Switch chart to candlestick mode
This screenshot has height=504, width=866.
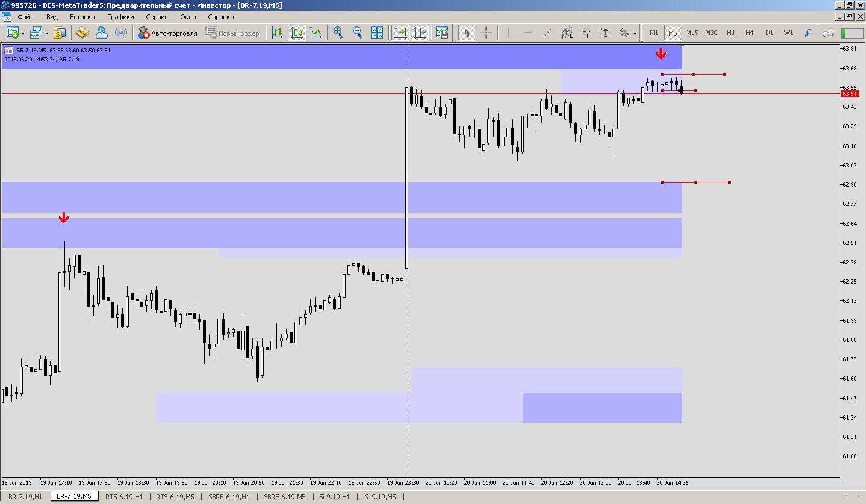pos(296,33)
